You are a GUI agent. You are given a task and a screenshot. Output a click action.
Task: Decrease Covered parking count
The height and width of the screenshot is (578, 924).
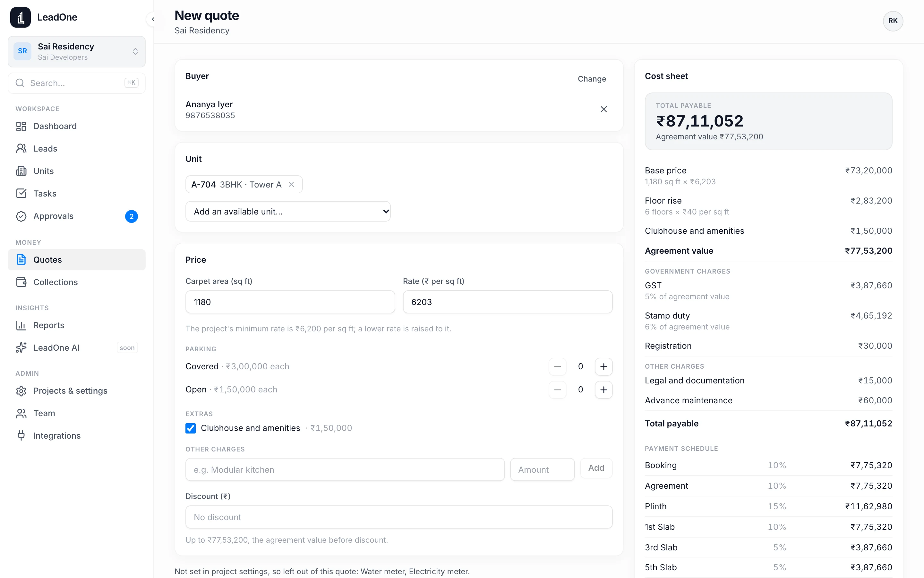click(558, 367)
